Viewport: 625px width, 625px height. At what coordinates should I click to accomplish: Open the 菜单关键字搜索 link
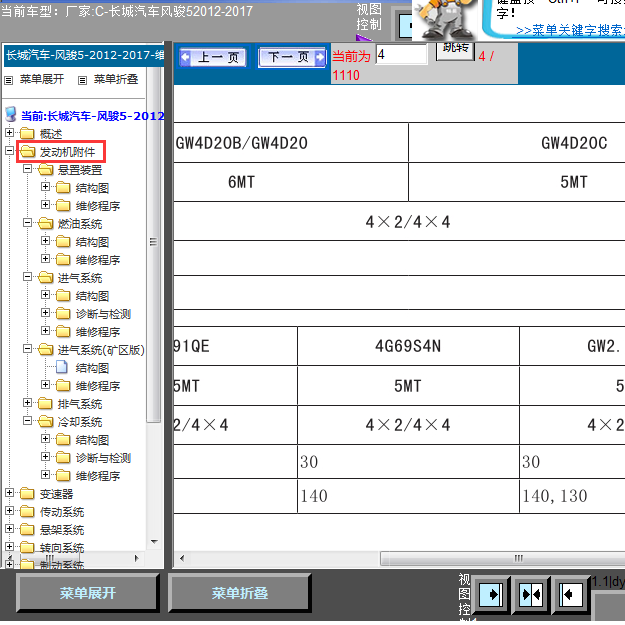(570, 30)
